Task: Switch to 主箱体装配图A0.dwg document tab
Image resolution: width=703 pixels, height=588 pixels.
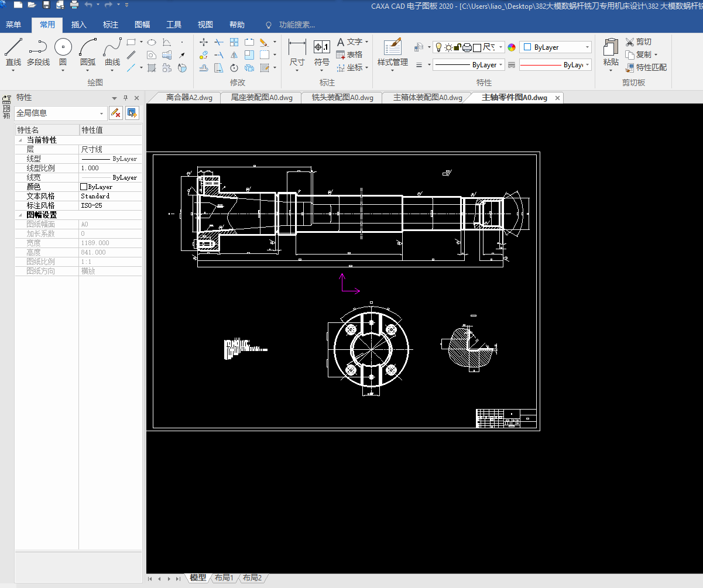Action: point(427,98)
